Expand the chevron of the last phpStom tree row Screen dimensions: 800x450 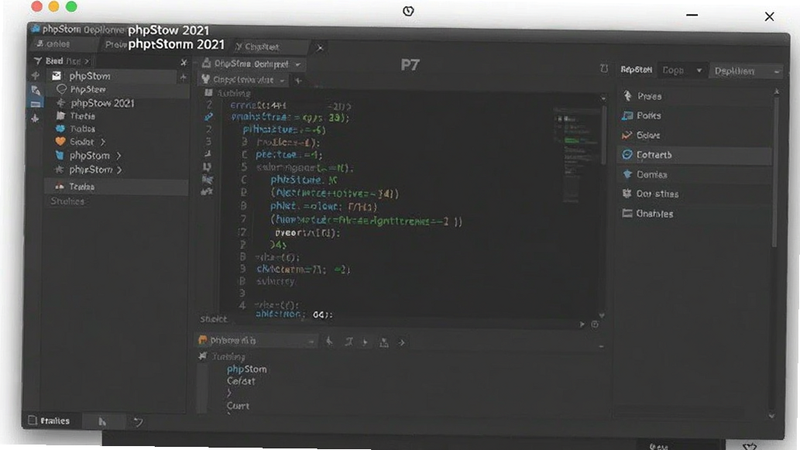coord(119,170)
